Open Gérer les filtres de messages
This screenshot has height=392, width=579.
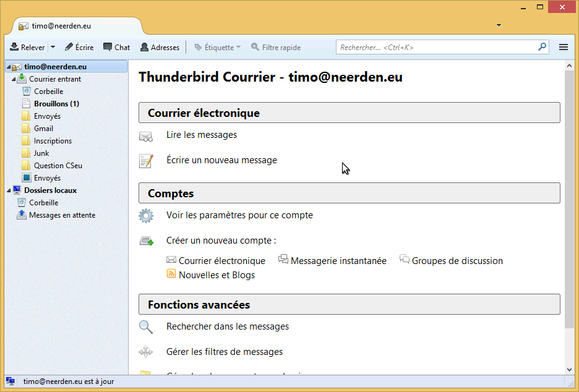[x=224, y=351]
